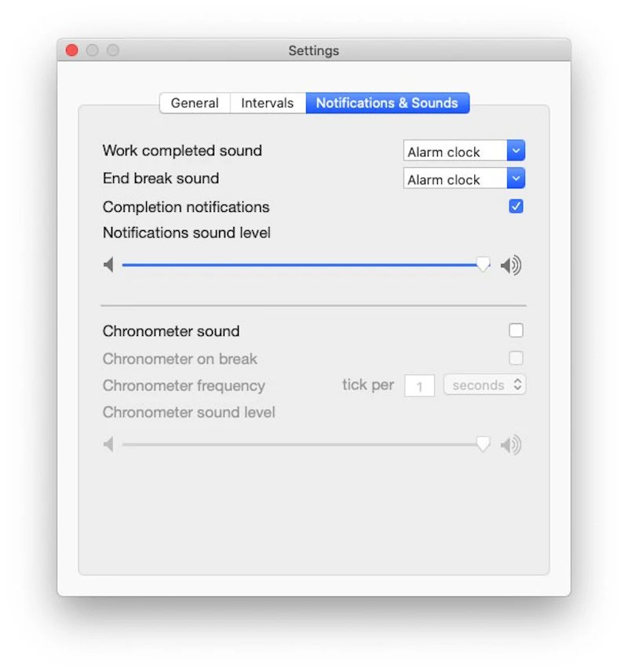Viewport: 628px width, 672px height.
Task: Click the middle of notifications volume track
Action: 302,265
